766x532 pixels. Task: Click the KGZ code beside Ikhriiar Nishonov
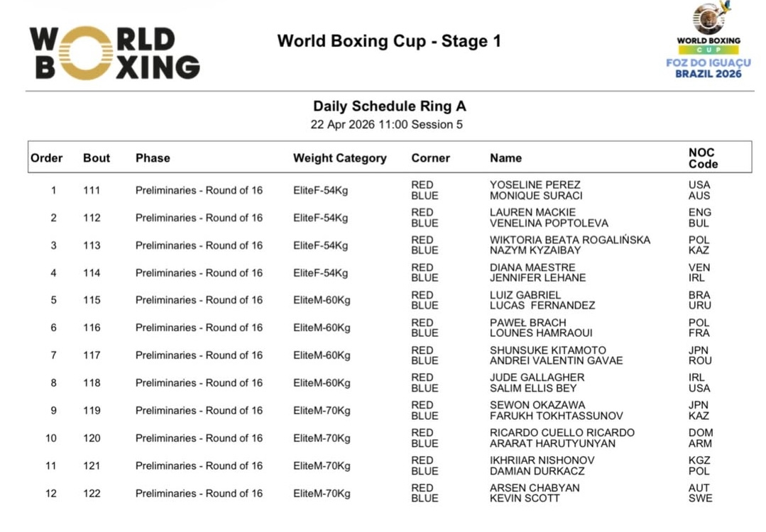pos(699,460)
